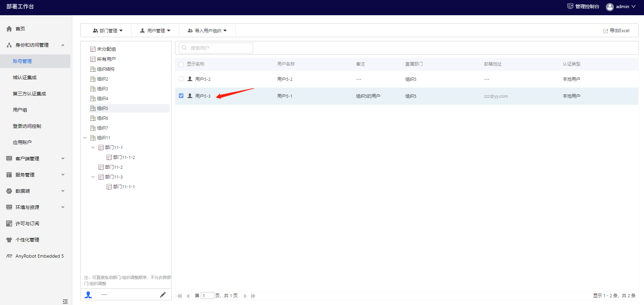The width and height of the screenshot is (644, 305).
Task: Click the 导出Excel export icon
Action: click(605, 31)
